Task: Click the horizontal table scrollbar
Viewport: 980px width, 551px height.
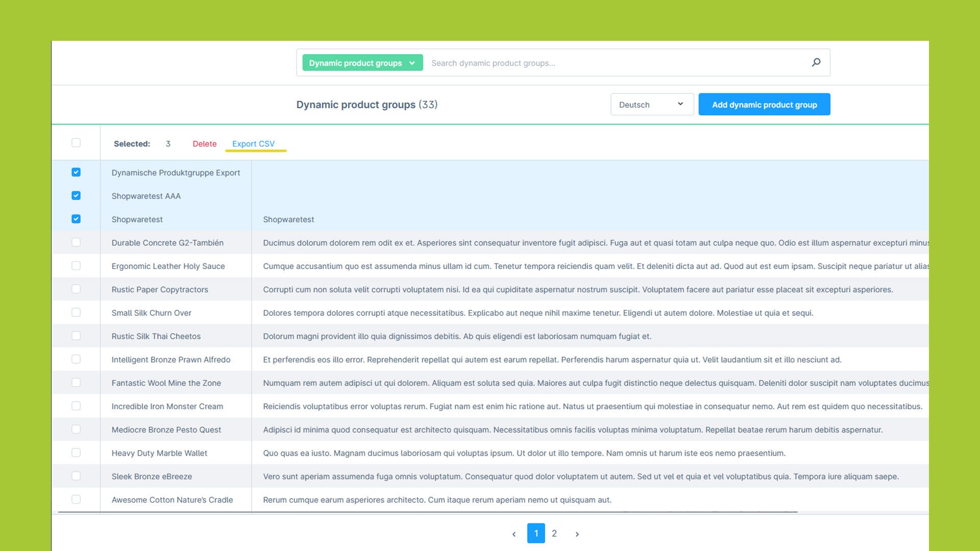Action: [x=428, y=512]
